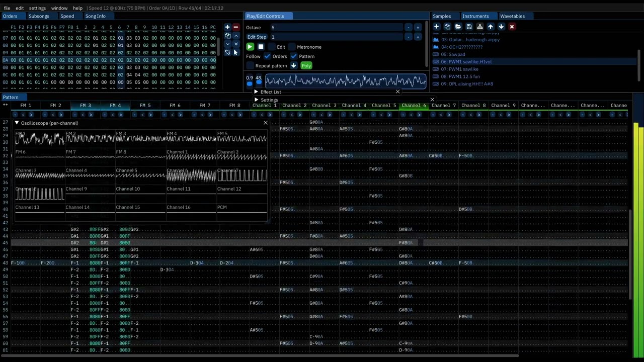Move the current order up
The width and height of the screenshot is (644, 362).
tap(236, 36)
